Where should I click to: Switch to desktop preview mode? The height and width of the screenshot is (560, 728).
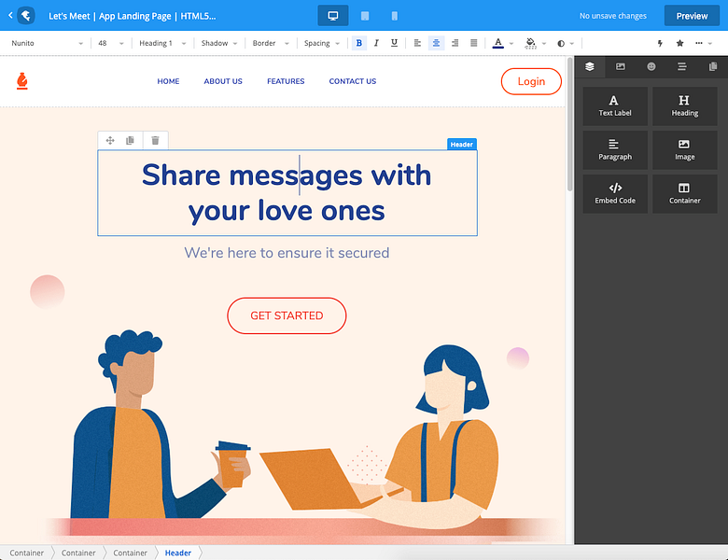tap(333, 16)
